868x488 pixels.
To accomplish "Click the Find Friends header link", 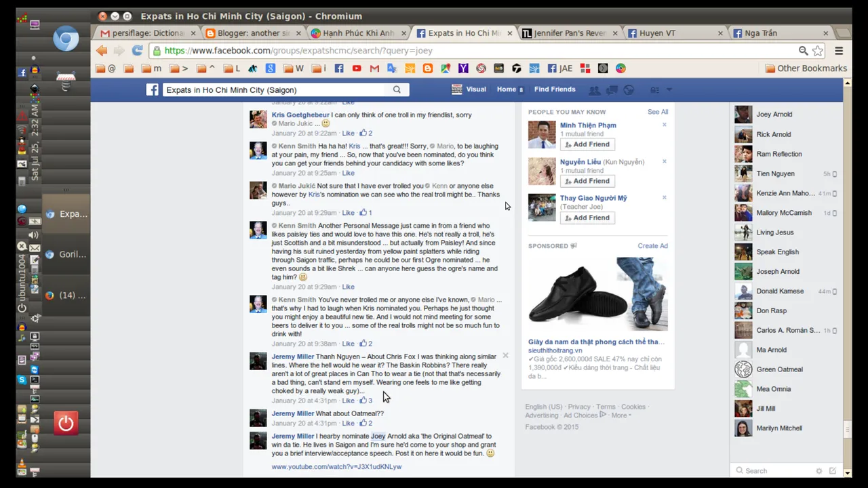I will click(555, 89).
